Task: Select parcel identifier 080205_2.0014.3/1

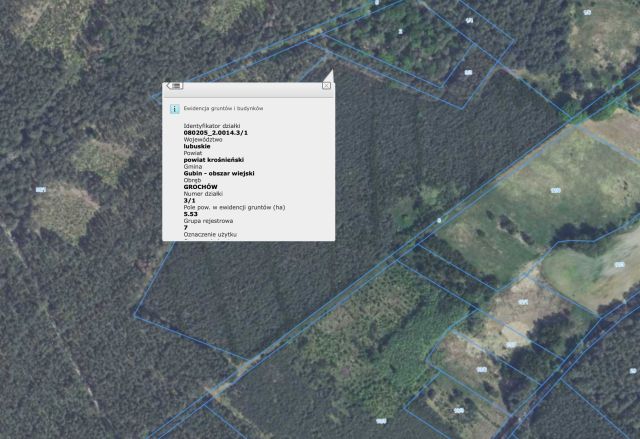Action: tap(216, 133)
